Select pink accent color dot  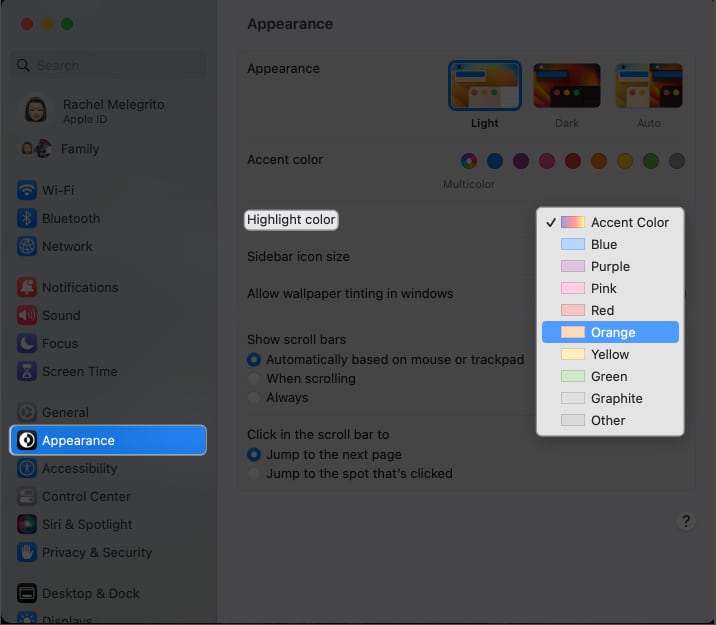tap(547, 161)
